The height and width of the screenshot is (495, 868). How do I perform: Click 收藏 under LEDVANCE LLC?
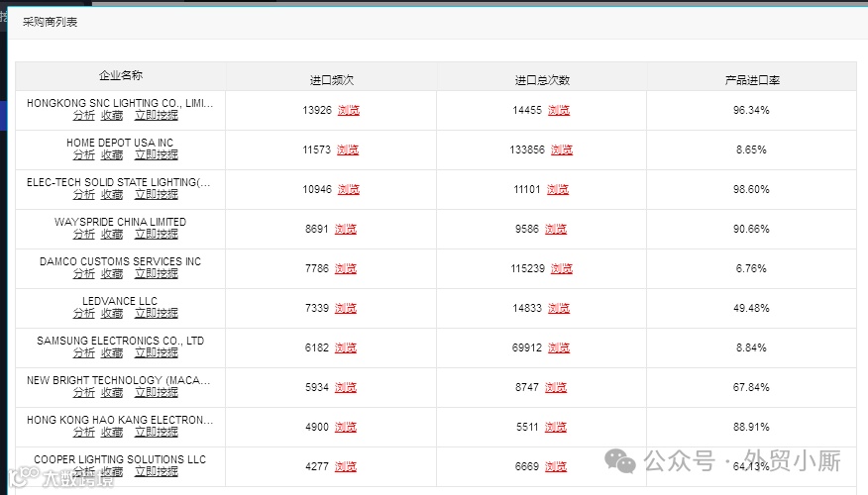[112, 313]
